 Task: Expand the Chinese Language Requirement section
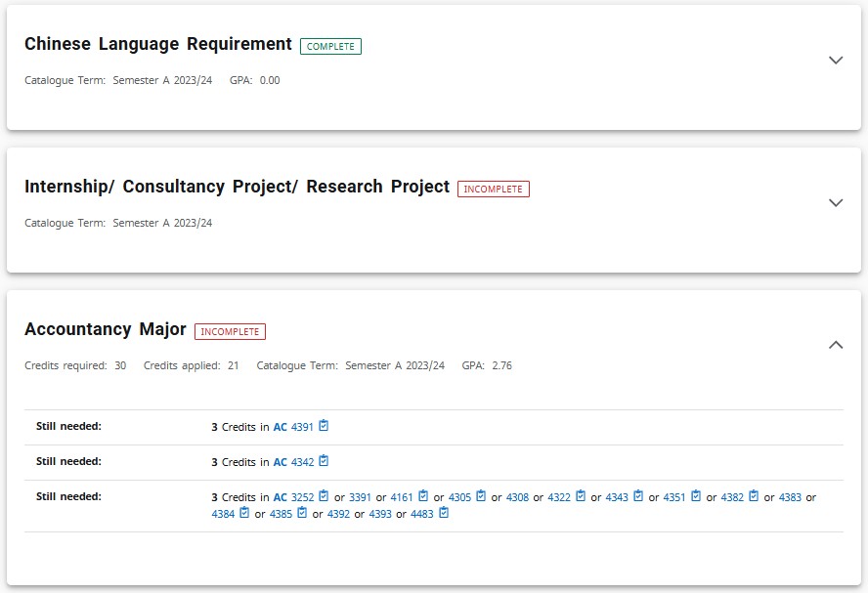(836, 60)
